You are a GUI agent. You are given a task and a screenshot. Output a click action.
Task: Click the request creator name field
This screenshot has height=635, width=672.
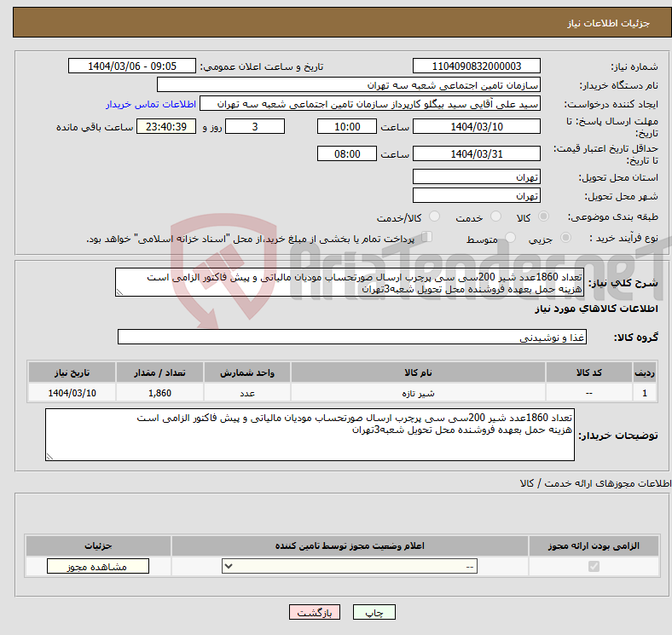tap(370, 104)
